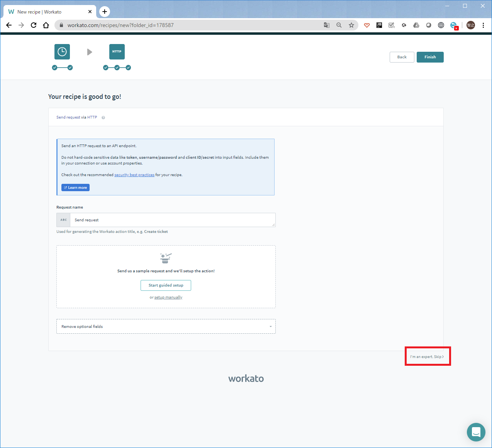Viewport: 492px width, 448px height.
Task: Open the gray globe extension icon
Action: point(441,25)
